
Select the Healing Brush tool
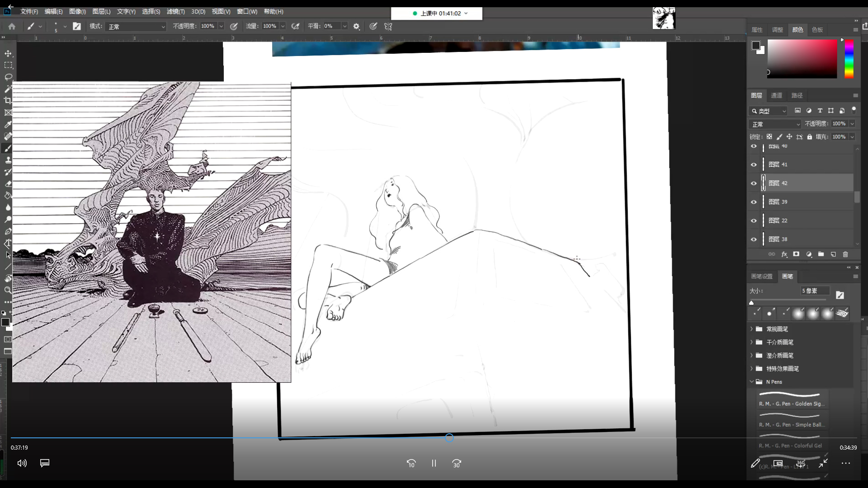tap(8, 136)
